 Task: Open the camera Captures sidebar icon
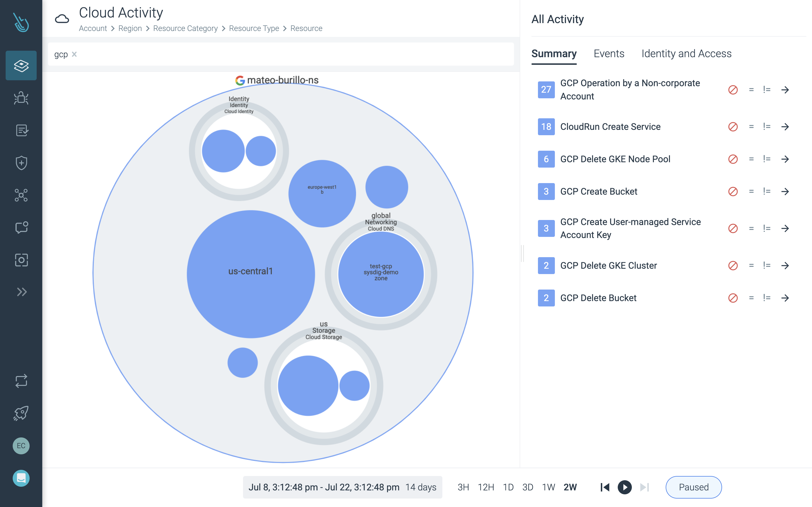pos(21,260)
